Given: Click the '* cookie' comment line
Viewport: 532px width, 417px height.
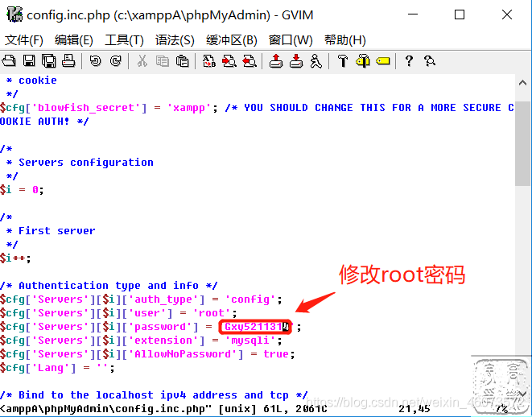Looking at the screenshot, I should 31,81.
